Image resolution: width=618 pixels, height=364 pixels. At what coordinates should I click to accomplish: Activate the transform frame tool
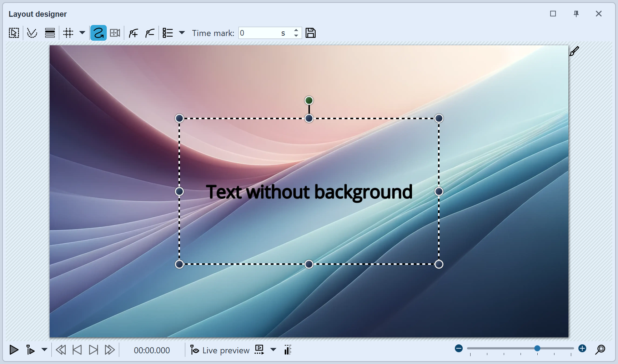[x=115, y=32]
